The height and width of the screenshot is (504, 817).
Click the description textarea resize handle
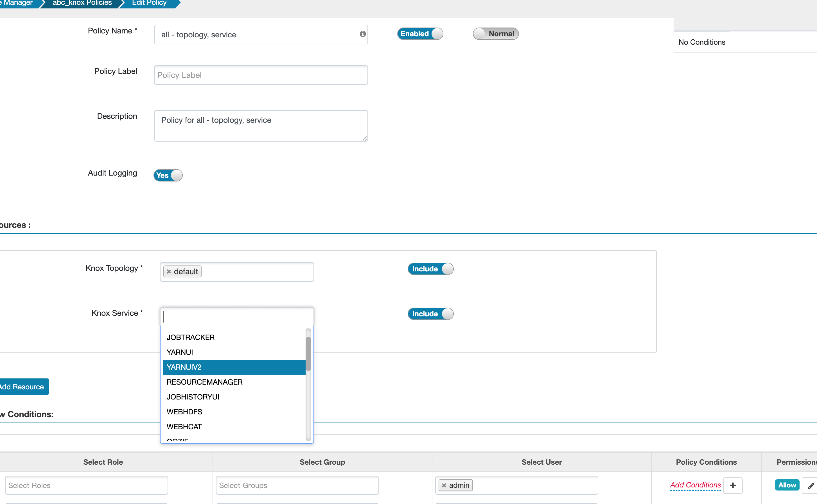365,138
